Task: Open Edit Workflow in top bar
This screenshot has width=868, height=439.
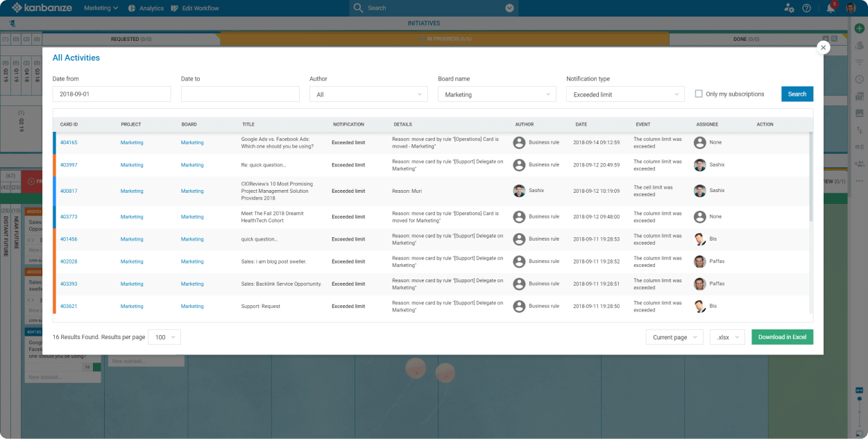Action: pos(195,8)
